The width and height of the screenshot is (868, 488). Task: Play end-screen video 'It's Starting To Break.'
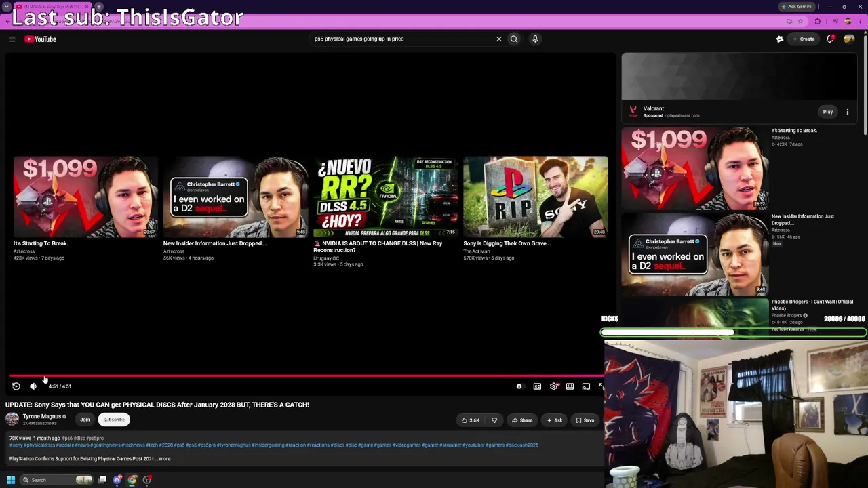[85, 197]
